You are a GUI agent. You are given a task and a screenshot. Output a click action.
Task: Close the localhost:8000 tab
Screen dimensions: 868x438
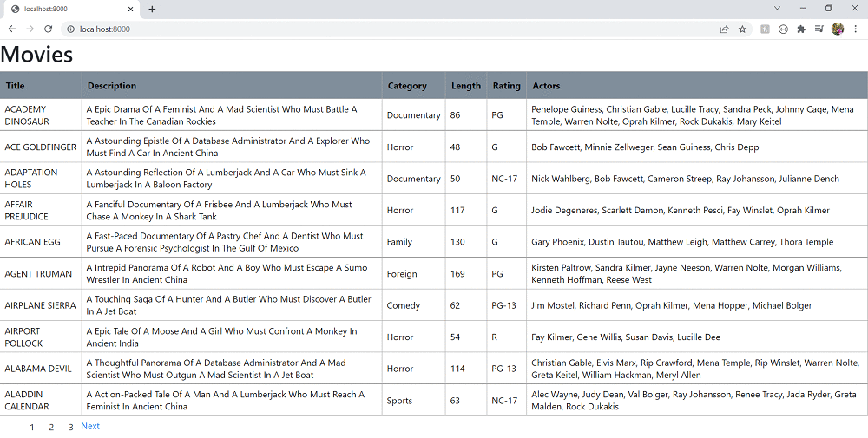pos(131,9)
